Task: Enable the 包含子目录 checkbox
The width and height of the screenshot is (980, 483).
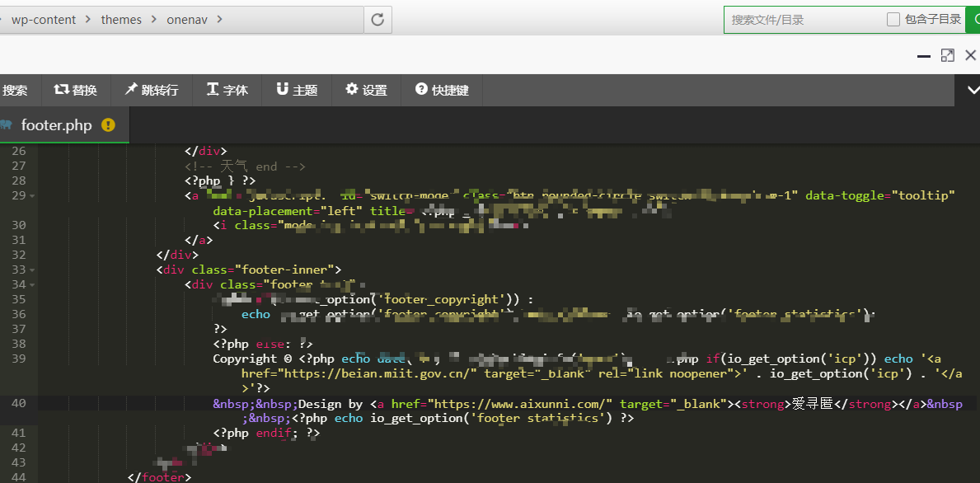Action: [x=893, y=19]
